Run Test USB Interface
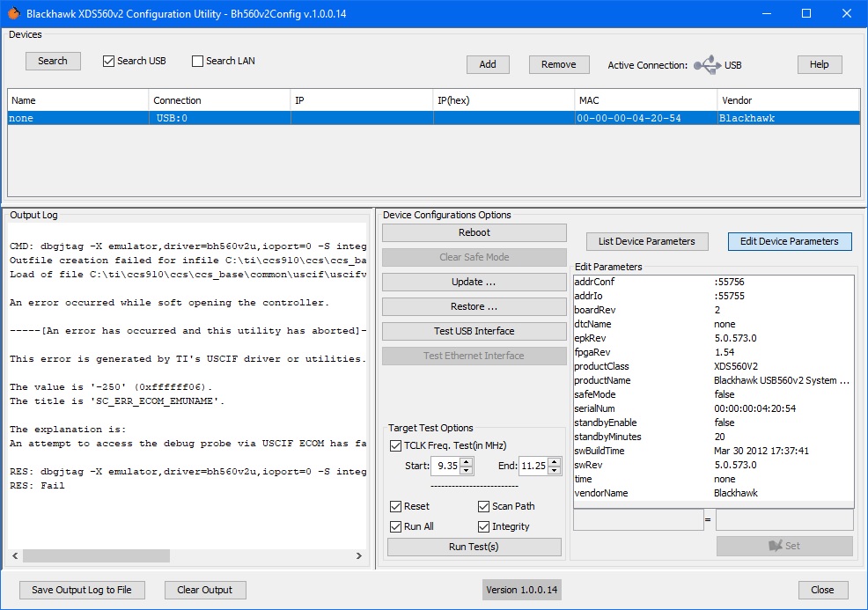Image resolution: width=868 pixels, height=610 pixels. pyautogui.click(x=474, y=331)
